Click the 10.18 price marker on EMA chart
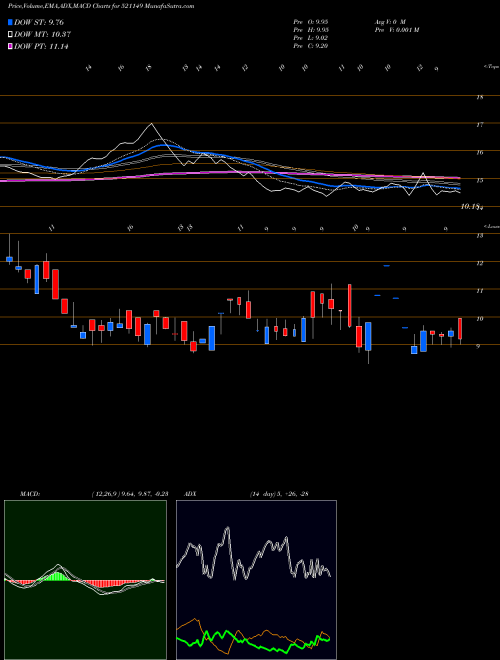 (470, 206)
